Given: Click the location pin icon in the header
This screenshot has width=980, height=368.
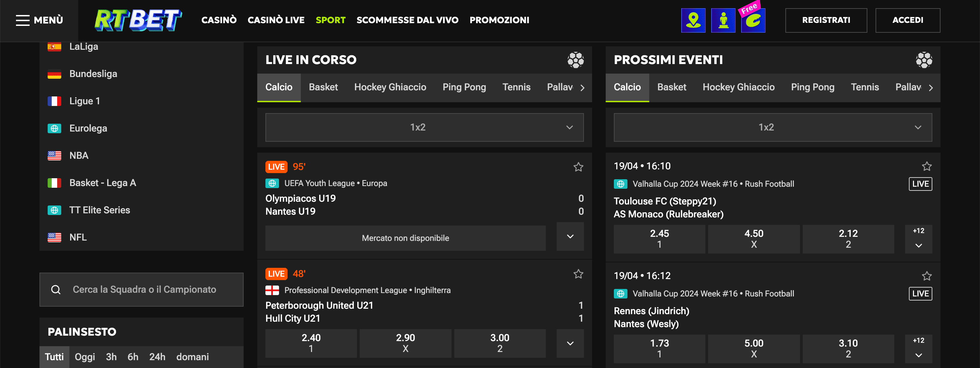Looking at the screenshot, I should click(x=693, y=20).
